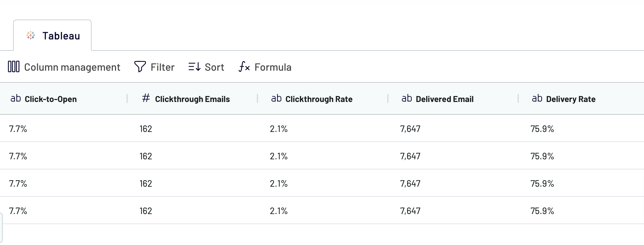Image resolution: width=644 pixels, height=245 pixels.
Task: Click the number type icon beside Clickthrough Emails
Action: pos(146,98)
